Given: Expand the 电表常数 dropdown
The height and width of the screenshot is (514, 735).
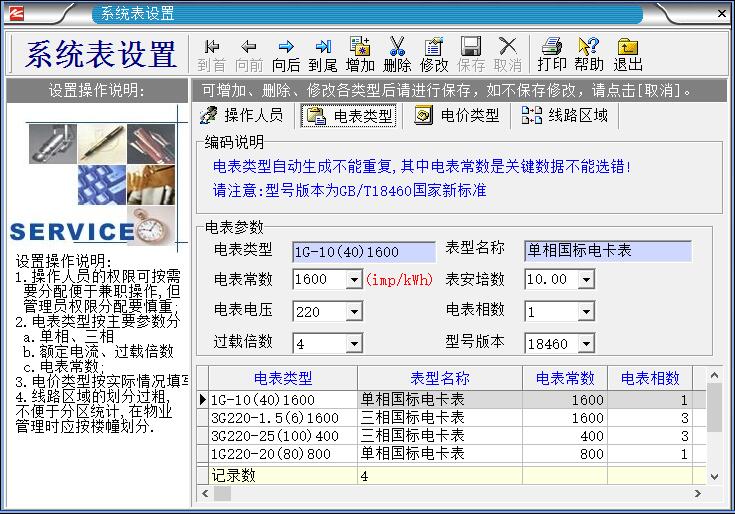Looking at the screenshot, I should click(x=354, y=280).
